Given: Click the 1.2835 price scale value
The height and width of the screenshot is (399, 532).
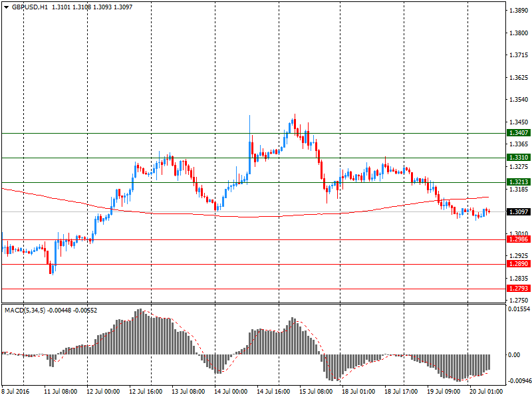Looking at the screenshot, I should tap(519, 279).
